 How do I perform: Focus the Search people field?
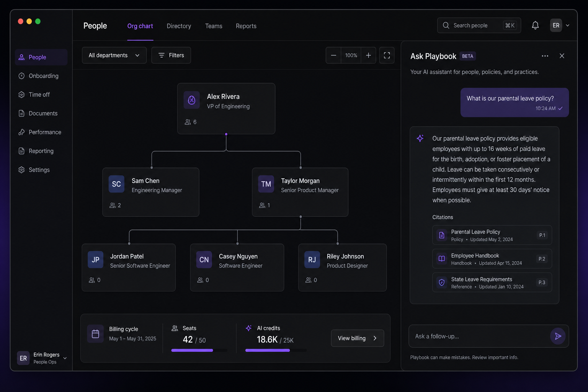coord(479,25)
